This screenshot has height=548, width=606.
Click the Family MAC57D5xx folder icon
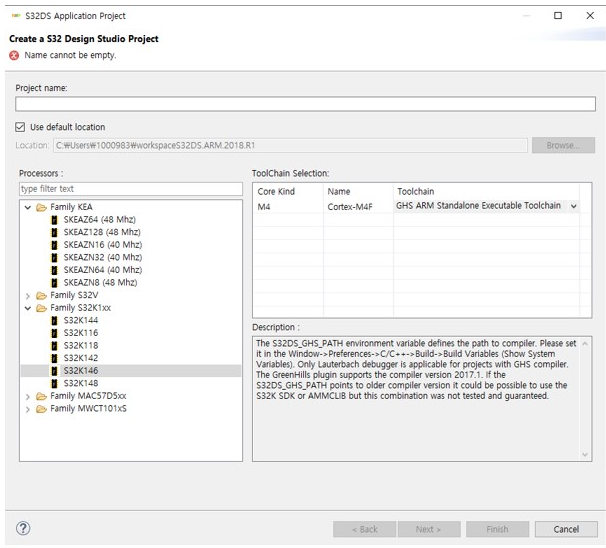41,396
